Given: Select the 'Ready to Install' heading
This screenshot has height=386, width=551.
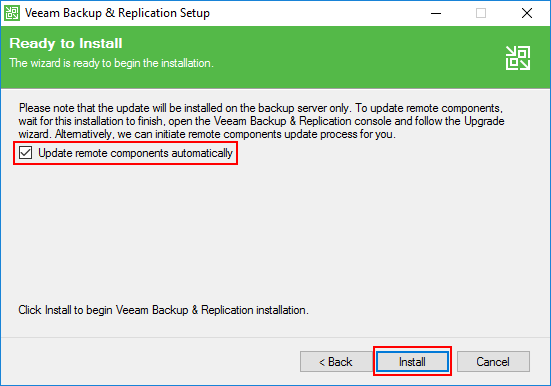Looking at the screenshot, I should coord(66,44).
